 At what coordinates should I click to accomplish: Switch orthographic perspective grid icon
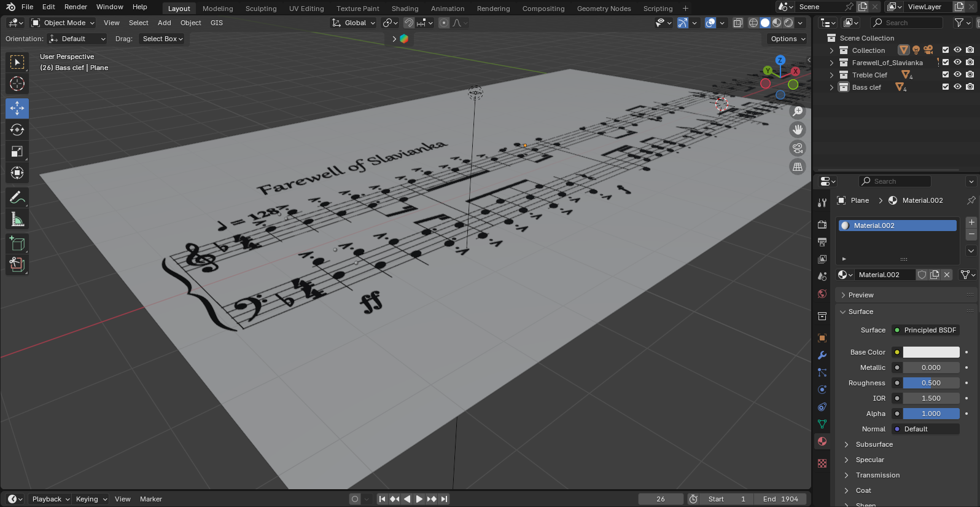click(798, 167)
